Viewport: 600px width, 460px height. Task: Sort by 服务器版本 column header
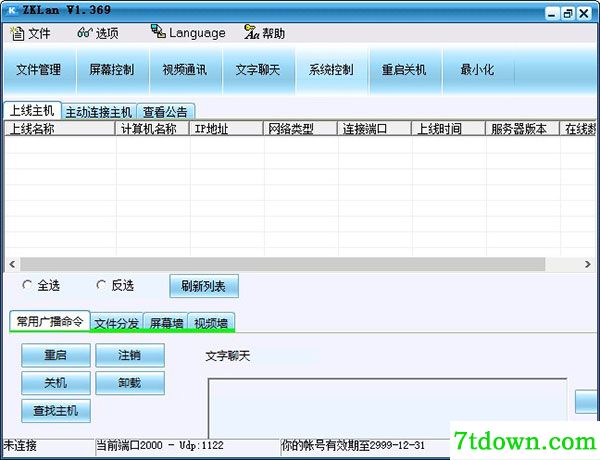[523, 129]
